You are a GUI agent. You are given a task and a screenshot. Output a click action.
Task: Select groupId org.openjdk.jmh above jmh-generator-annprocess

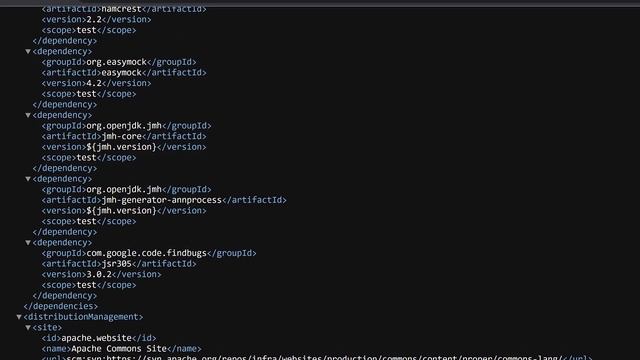tap(127, 189)
